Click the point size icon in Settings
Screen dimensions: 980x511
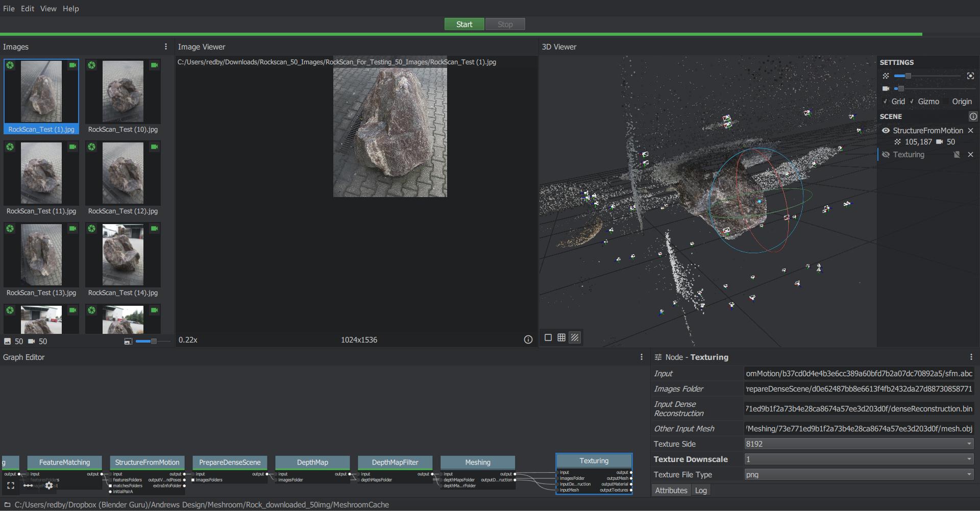click(886, 76)
